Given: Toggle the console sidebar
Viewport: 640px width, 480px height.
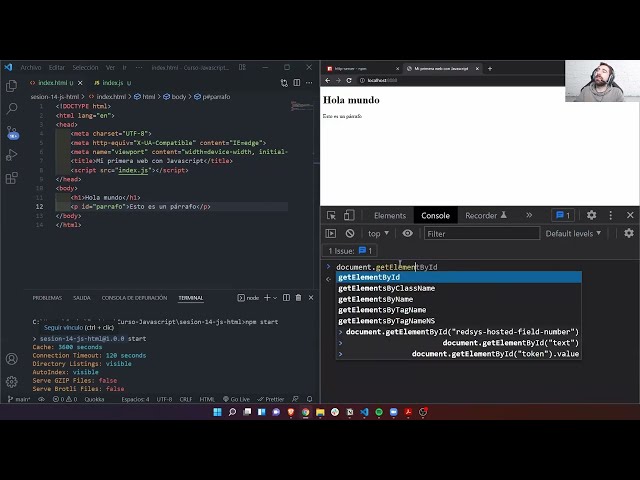Looking at the screenshot, I should pyautogui.click(x=331, y=233).
